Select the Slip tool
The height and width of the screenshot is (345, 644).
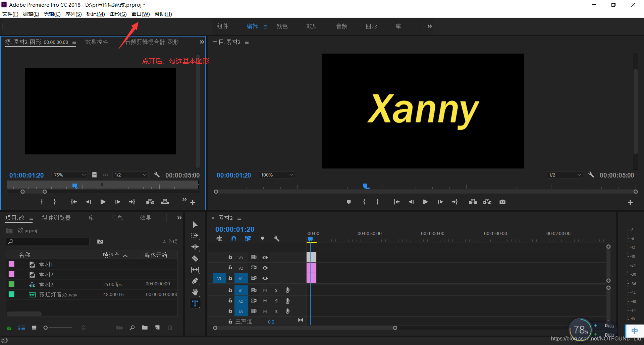pyautogui.click(x=195, y=270)
